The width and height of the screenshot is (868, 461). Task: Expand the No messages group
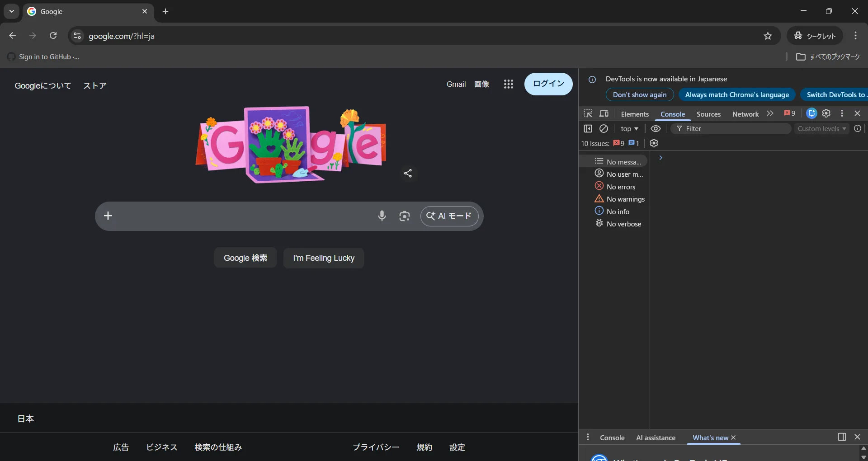pos(613,161)
